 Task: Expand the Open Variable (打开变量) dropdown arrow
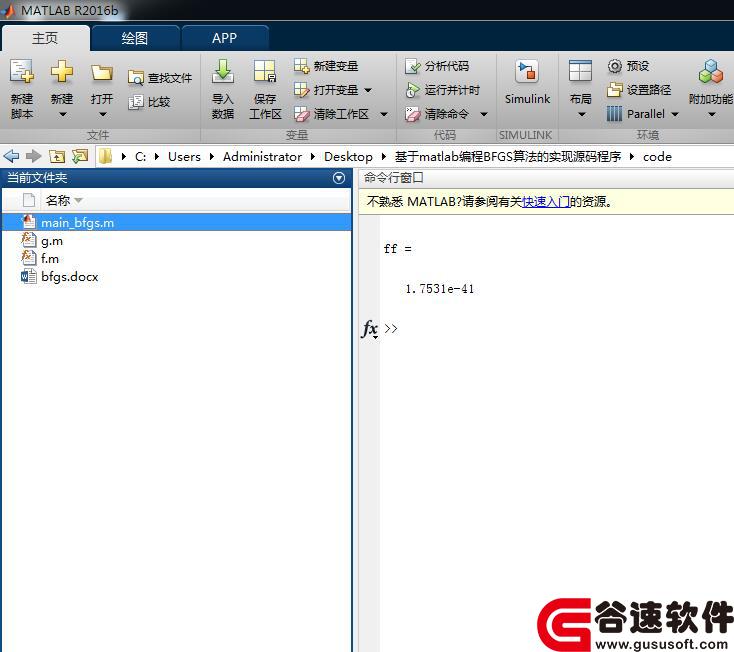pyautogui.click(x=368, y=90)
